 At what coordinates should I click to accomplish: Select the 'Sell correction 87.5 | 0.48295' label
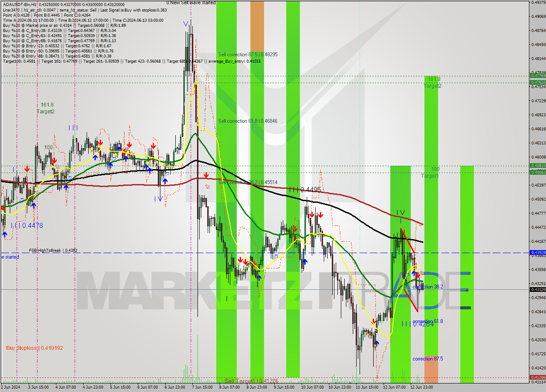(248, 55)
